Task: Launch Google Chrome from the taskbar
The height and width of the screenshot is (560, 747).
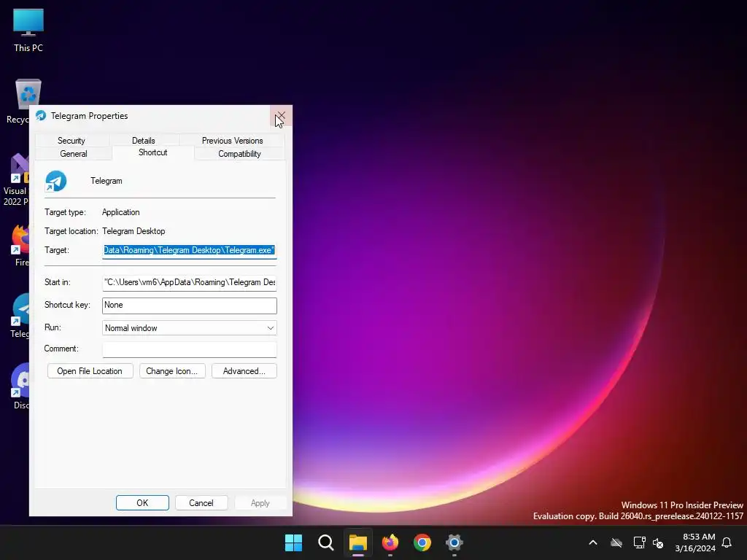Action: tap(422, 542)
